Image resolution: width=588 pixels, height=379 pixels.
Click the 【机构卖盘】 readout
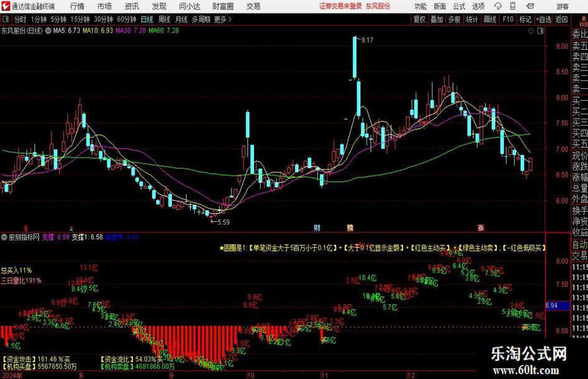click(138, 366)
